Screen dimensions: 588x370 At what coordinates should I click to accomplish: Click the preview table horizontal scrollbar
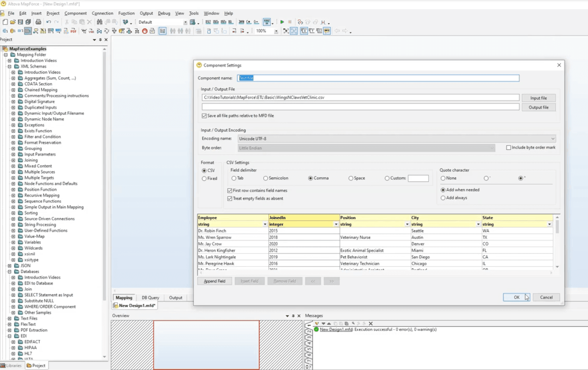tap(376, 273)
